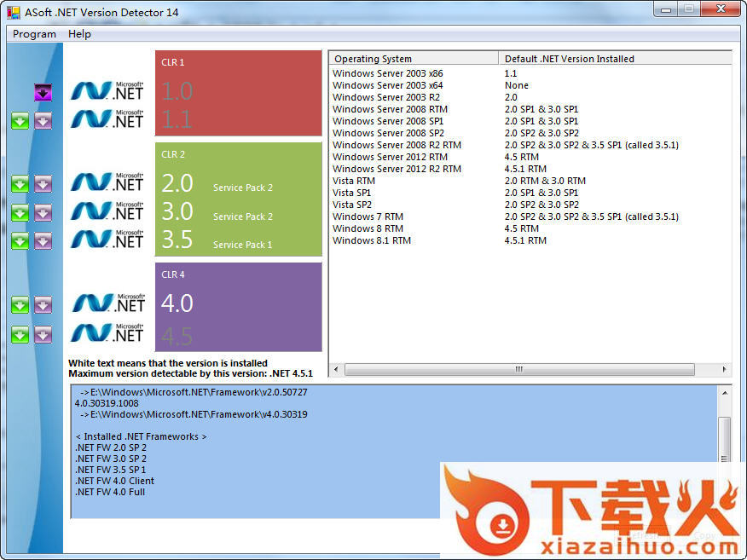747x560 pixels.
Task: Click the left arrow of the horizontal scrollbar
Action: click(336, 369)
